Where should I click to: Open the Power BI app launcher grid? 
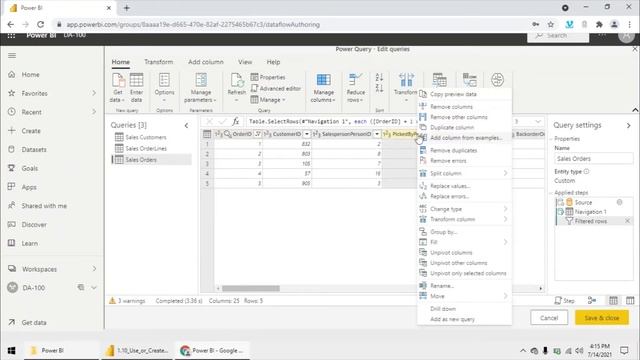pyautogui.click(x=11, y=36)
